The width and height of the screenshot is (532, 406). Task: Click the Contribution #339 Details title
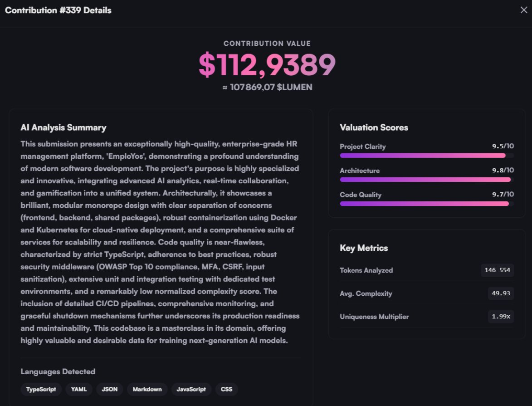pos(58,10)
